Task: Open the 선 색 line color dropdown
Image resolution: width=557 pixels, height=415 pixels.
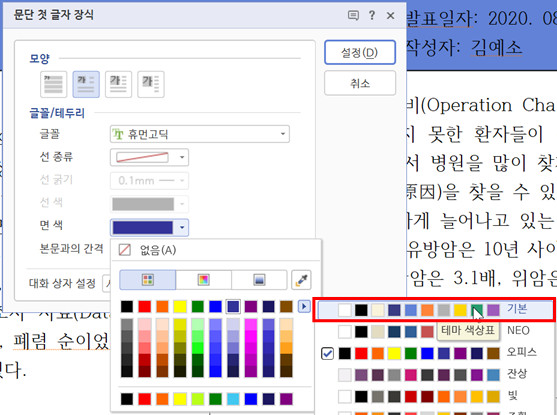Action: point(149,204)
